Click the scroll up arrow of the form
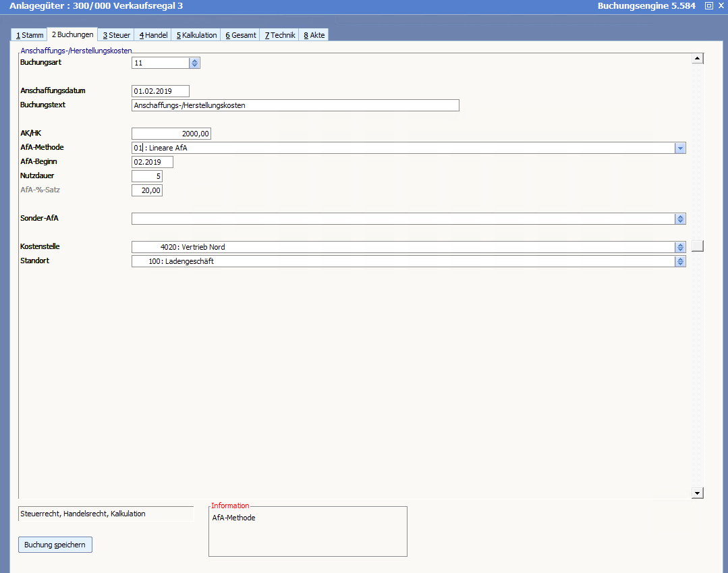The image size is (728, 573). [x=698, y=59]
